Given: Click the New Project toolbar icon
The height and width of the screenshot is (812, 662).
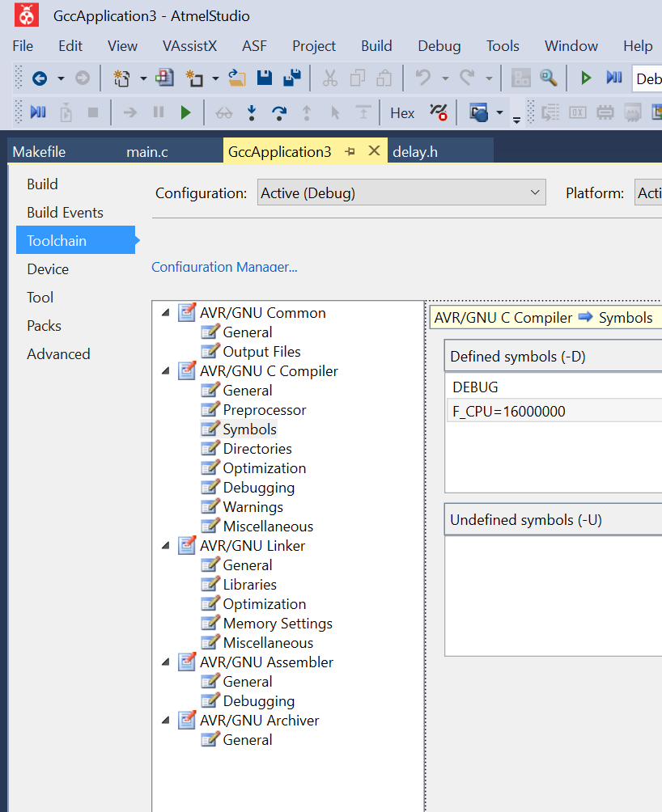Looking at the screenshot, I should coord(121,78).
